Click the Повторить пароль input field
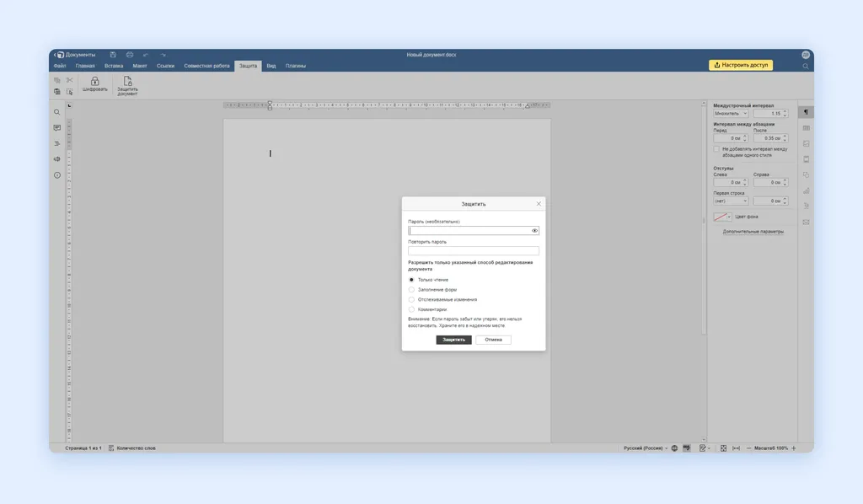The image size is (863, 504). 474,251
